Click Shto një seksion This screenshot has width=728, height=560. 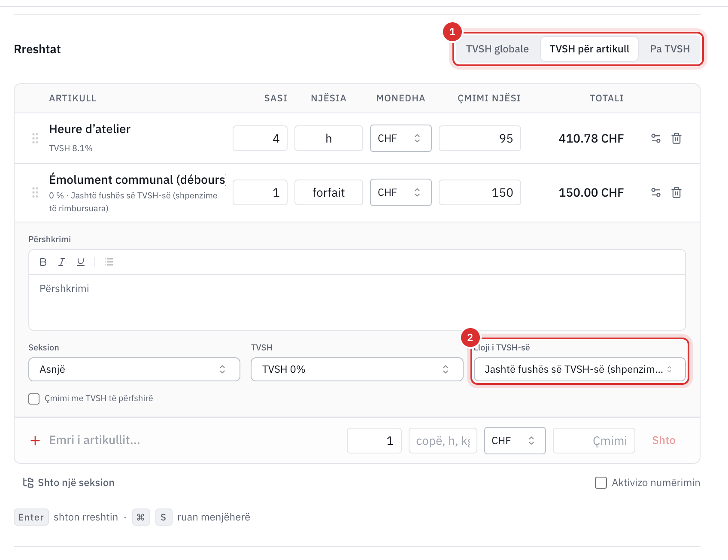[x=69, y=483]
